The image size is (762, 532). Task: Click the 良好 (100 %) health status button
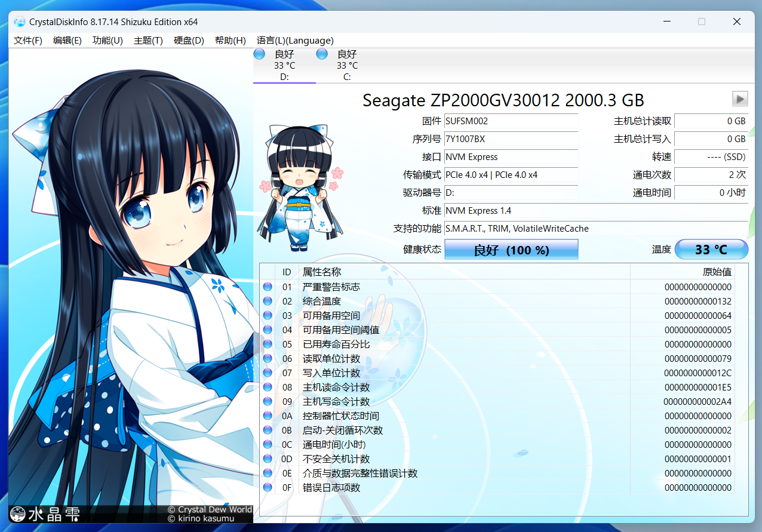511,250
